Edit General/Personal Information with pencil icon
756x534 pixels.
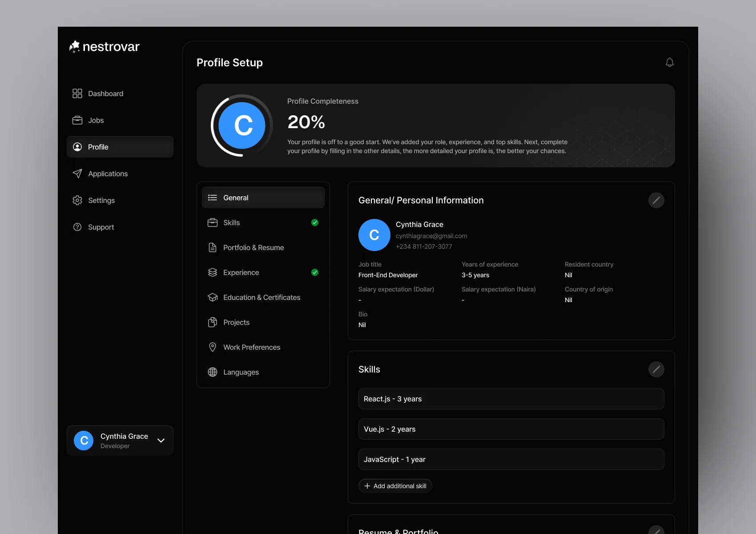pos(656,200)
